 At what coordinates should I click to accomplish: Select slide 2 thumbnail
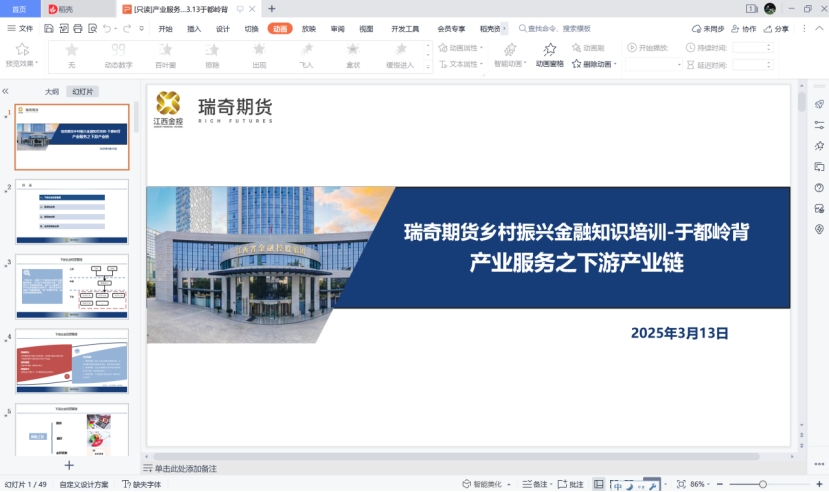pyautogui.click(x=71, y=211)
